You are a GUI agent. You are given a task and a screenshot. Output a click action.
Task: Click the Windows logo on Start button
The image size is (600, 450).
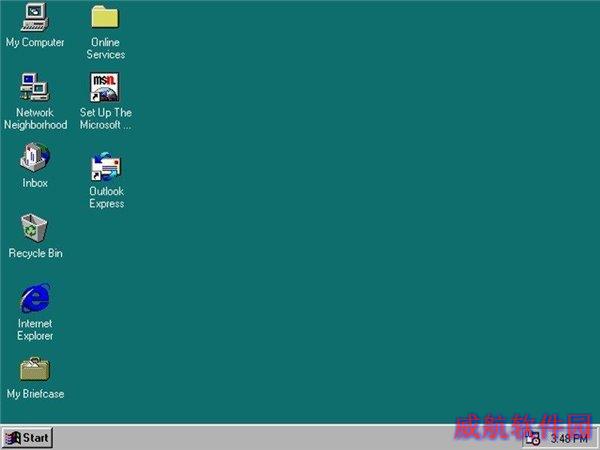(12, 438)
